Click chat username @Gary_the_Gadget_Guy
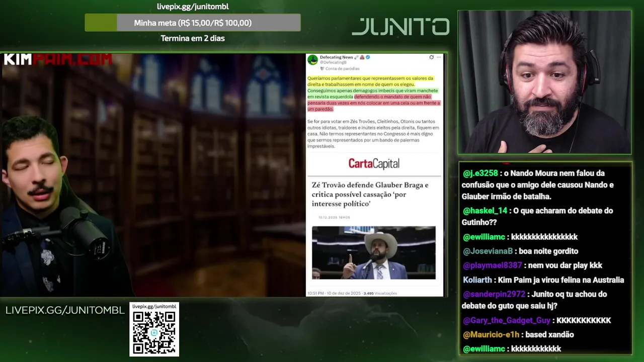 [507, 320]
